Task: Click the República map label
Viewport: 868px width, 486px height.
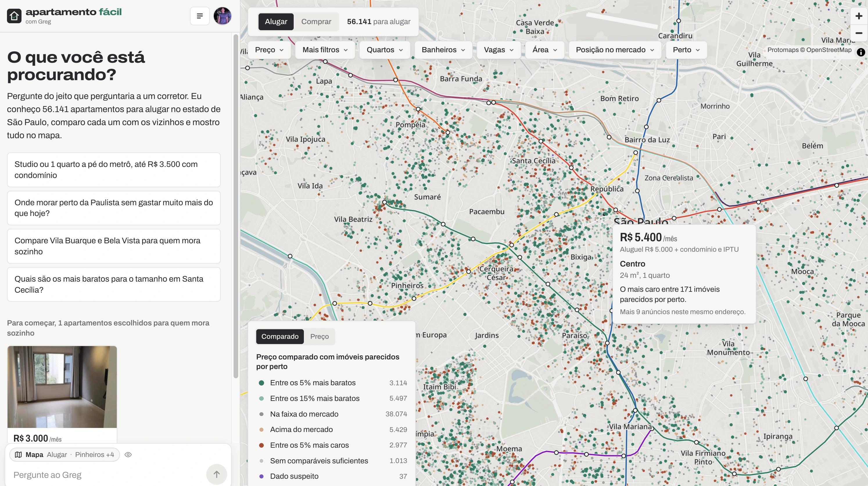Action: (x=607, y=189)
